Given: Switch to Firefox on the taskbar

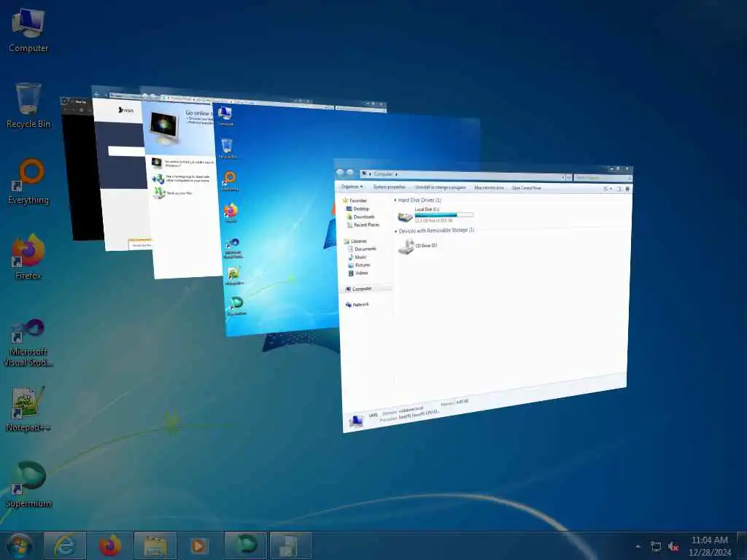Looking at the screenshot, I should pos(110,545).
